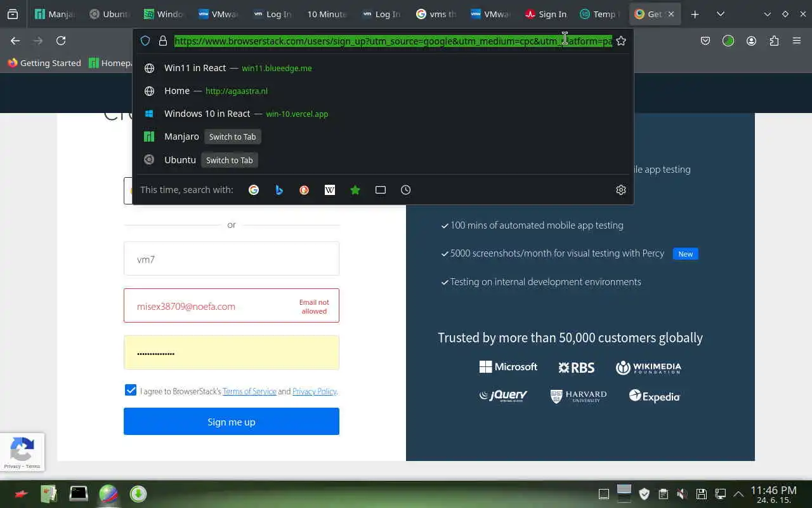Image resolution: width=812 pixels, height=508 pixels.
Task: Reload the page with the refresh icon
Action: tap(61, 41)
